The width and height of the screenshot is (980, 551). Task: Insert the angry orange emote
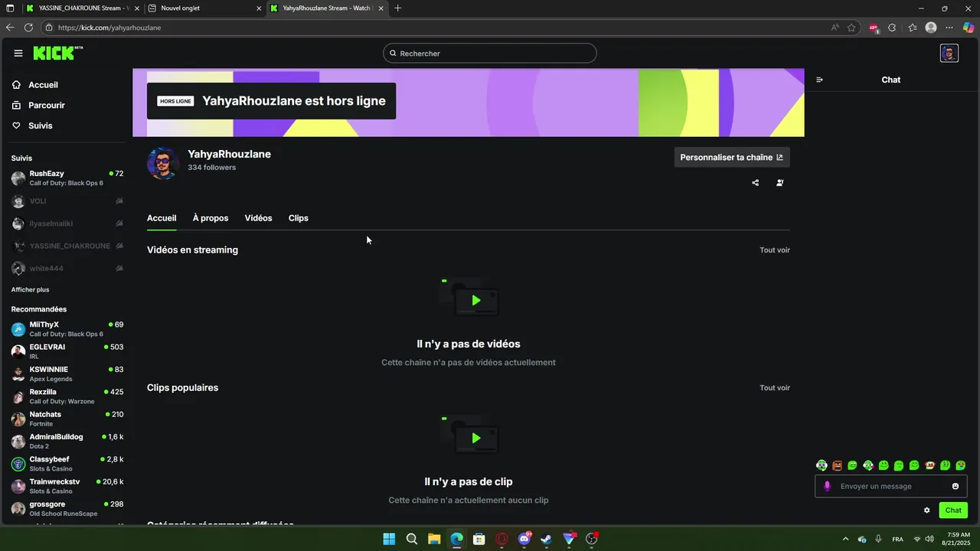click(x=838, y=465)
